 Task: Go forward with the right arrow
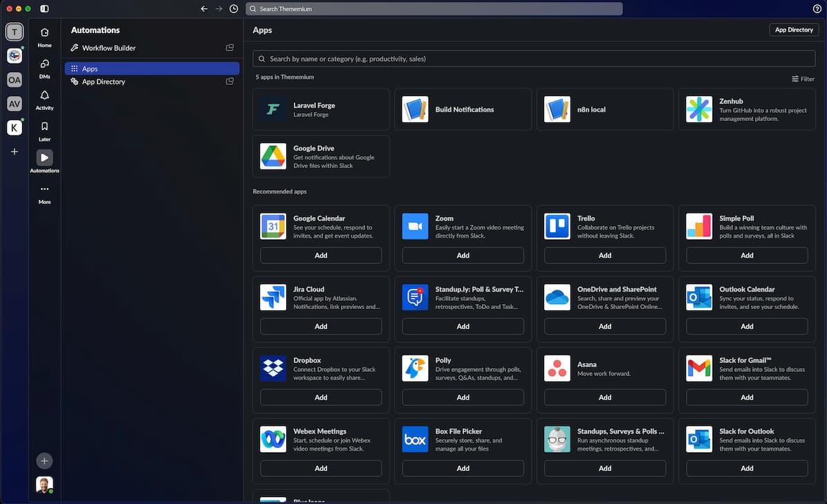click(x=219, y=9)
